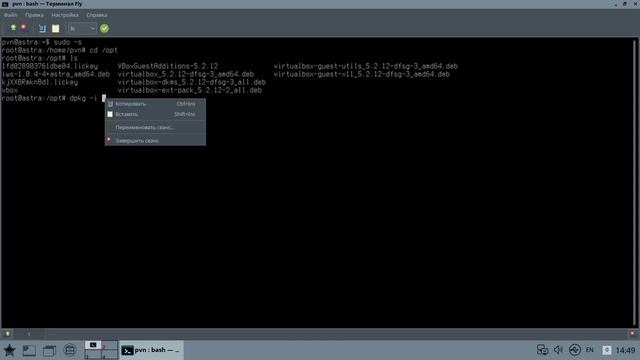Open the Настройка menu
This screenshot has height=360, width=640.
coord(65,15)
